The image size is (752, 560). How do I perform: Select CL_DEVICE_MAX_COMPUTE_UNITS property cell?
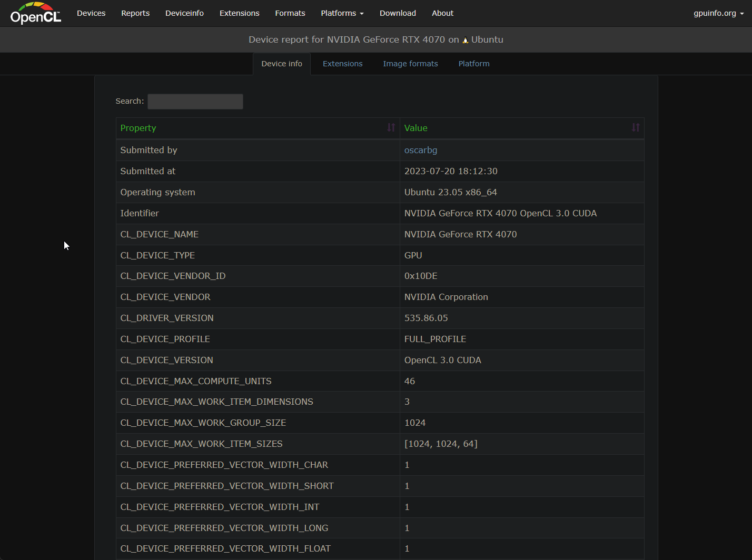point(258,381)
